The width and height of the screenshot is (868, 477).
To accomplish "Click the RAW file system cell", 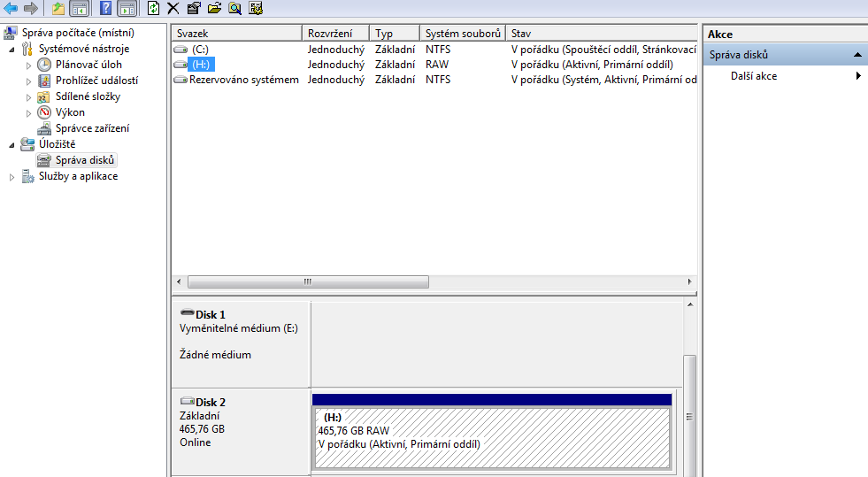I will pos(437,65).
